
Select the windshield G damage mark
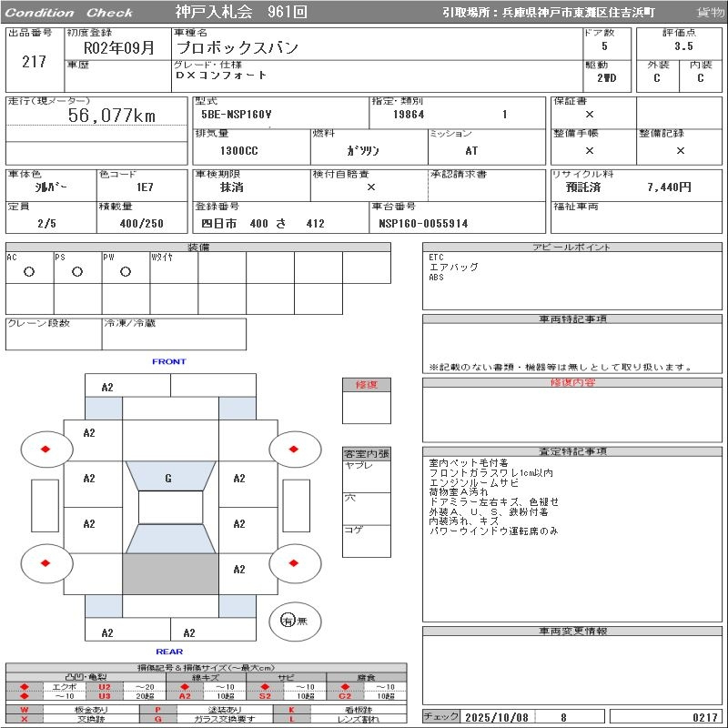tap(168, 479)
